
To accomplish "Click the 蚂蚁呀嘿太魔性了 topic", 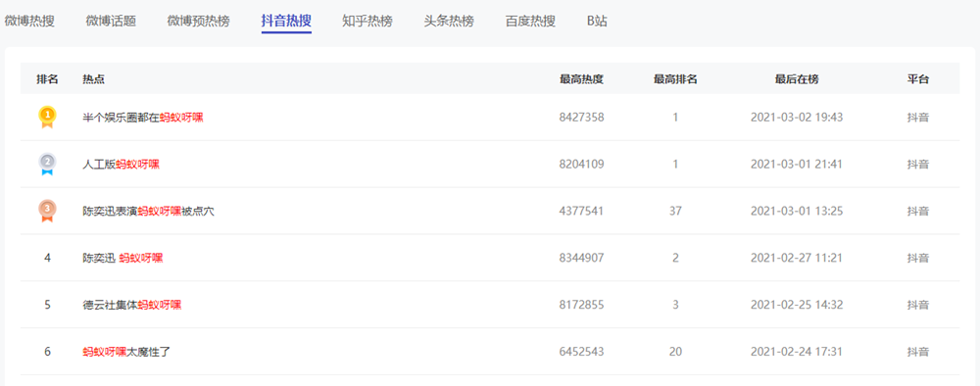I will [x=126, y=352].
